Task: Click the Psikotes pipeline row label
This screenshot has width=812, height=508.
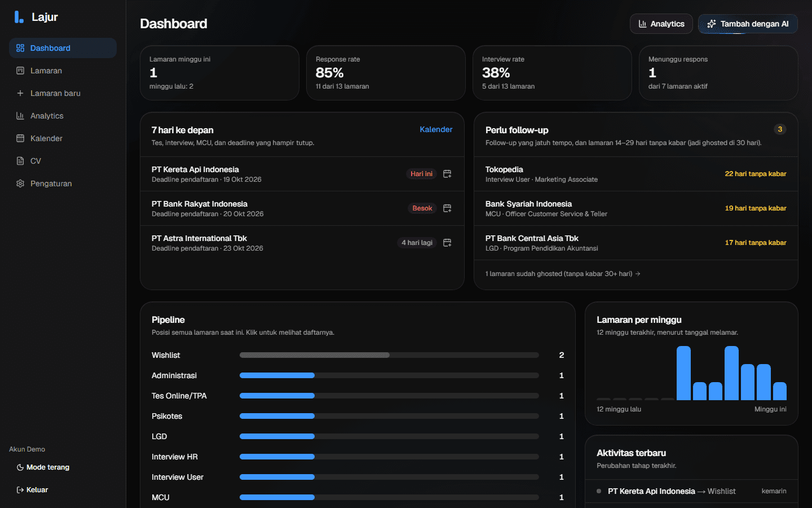Action: pyautogui.click(x=167, y=416)
